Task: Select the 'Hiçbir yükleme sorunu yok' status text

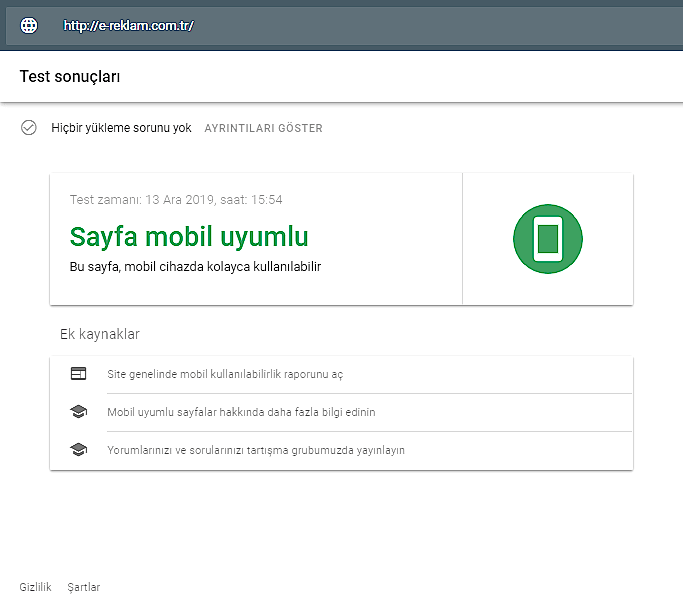Action: 121,129
